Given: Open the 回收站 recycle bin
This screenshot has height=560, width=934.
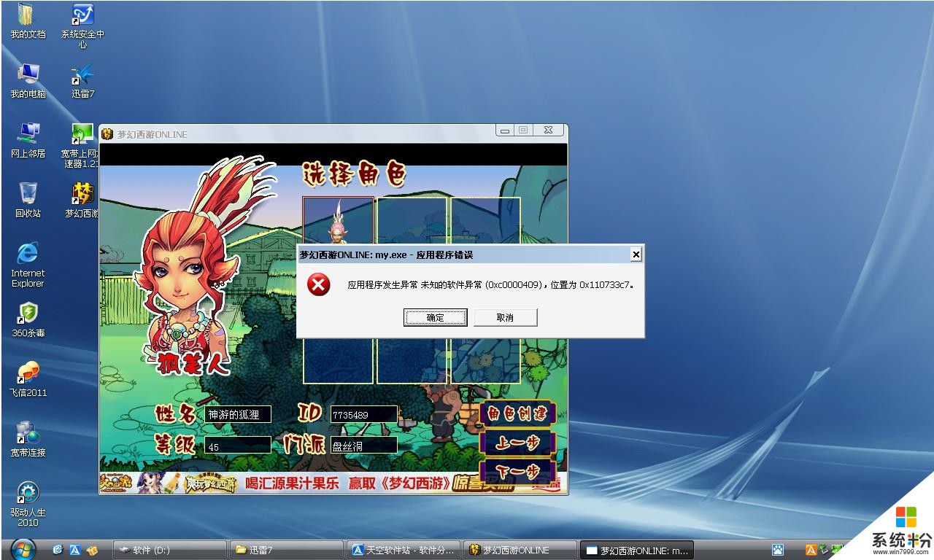Looking at the screenshot, I should 28,200.
